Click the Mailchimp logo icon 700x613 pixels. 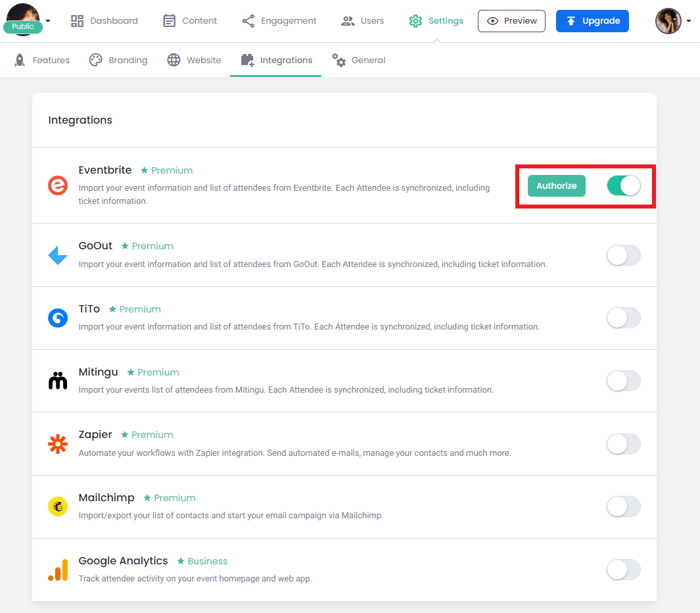(58, 506)
